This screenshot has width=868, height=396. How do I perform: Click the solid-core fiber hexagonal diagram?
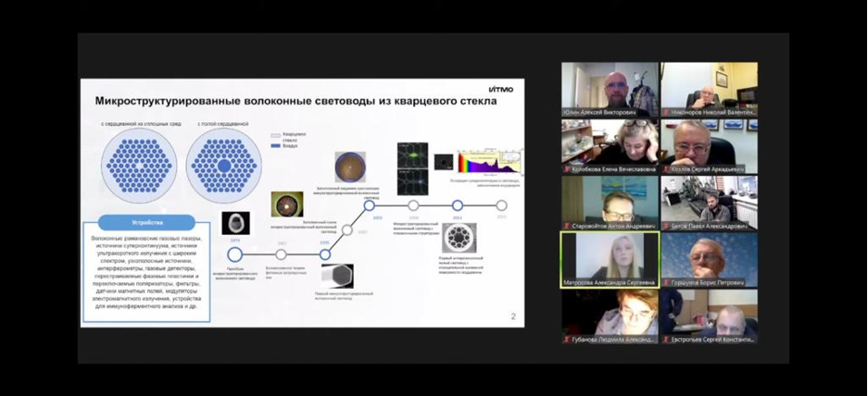pos(139,166)
